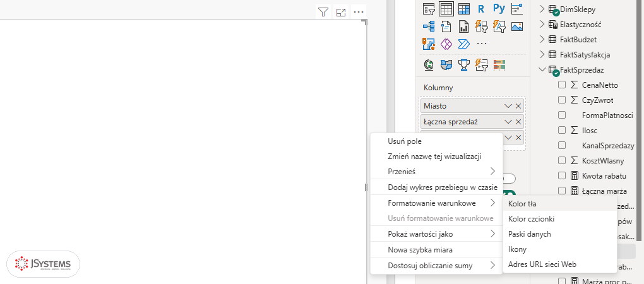The width and height of the screenshot is (644, 284).
Task: Tick the Ilosc field checkbox
Action: pyautogui.click(x=562, y=131)
